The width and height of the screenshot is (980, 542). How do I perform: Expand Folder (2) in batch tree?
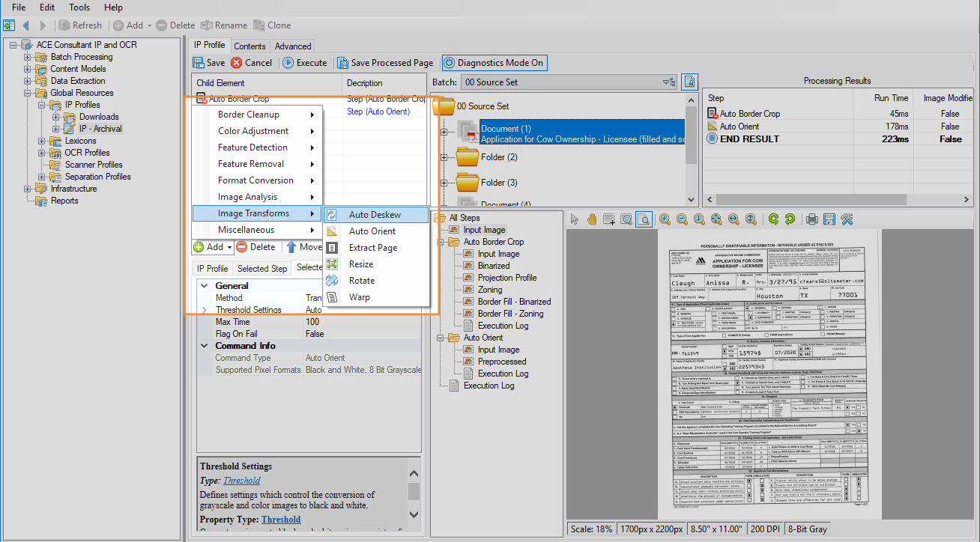[444, 157]
